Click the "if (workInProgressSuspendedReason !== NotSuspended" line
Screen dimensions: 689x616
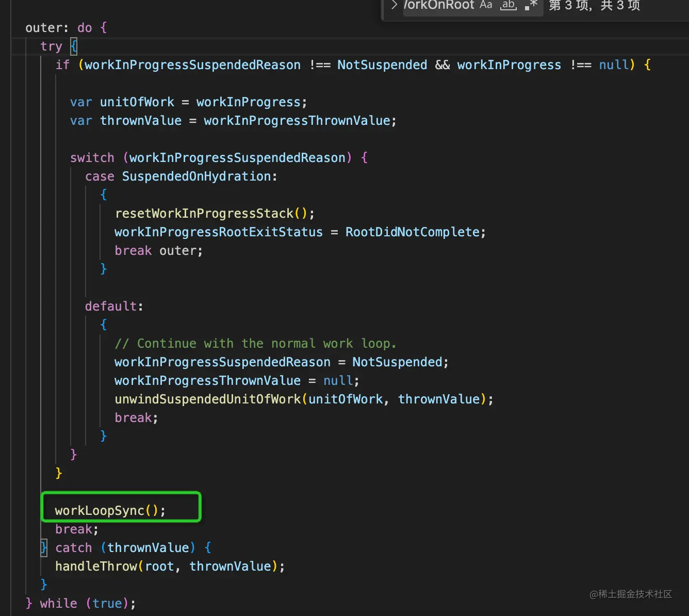click(x=353, y=65)
